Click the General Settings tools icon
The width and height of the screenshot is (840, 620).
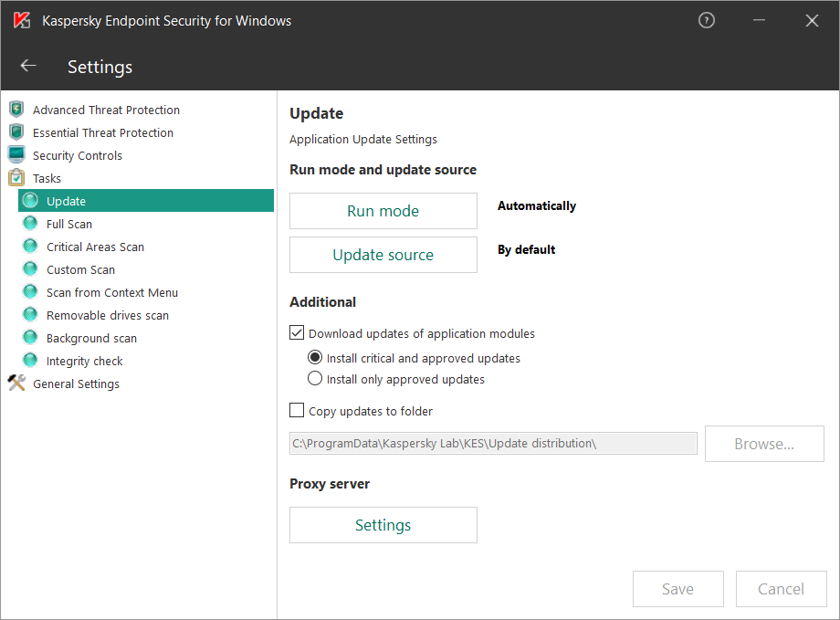click(x=16, y=384)
